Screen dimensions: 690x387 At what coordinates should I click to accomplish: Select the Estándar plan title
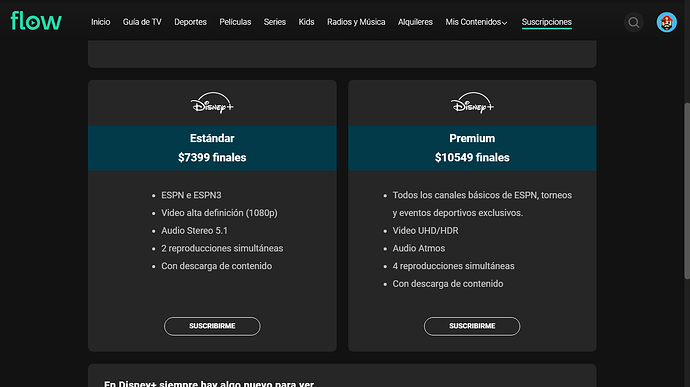click(212, 138)
